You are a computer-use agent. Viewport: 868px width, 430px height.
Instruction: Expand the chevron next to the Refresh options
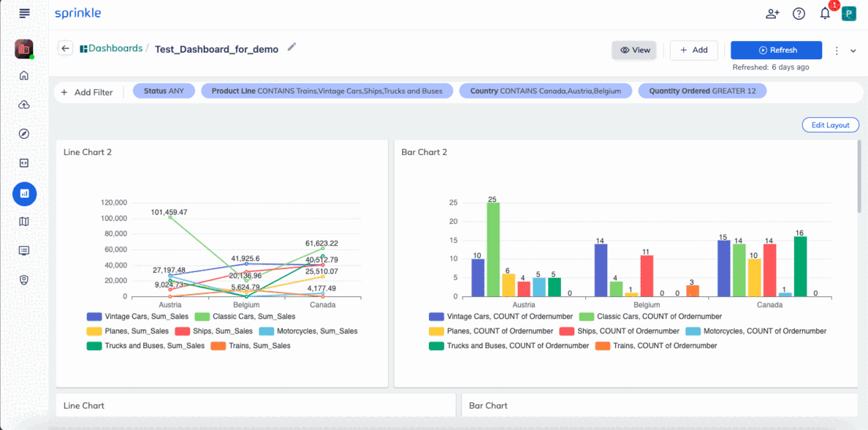click(x=853, y=50)
